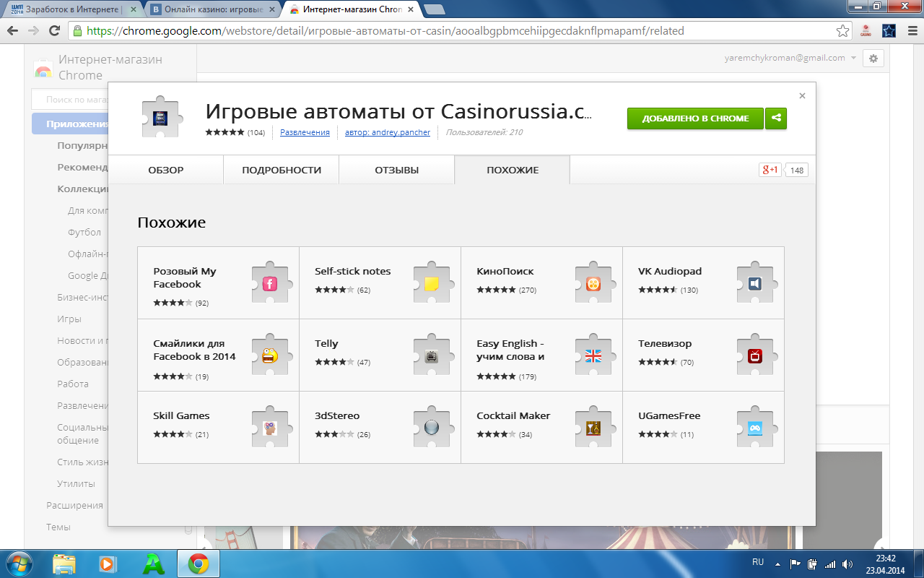
Task: Switch to the Онлайн казино browser tab
Action: [x=212, y=9]
